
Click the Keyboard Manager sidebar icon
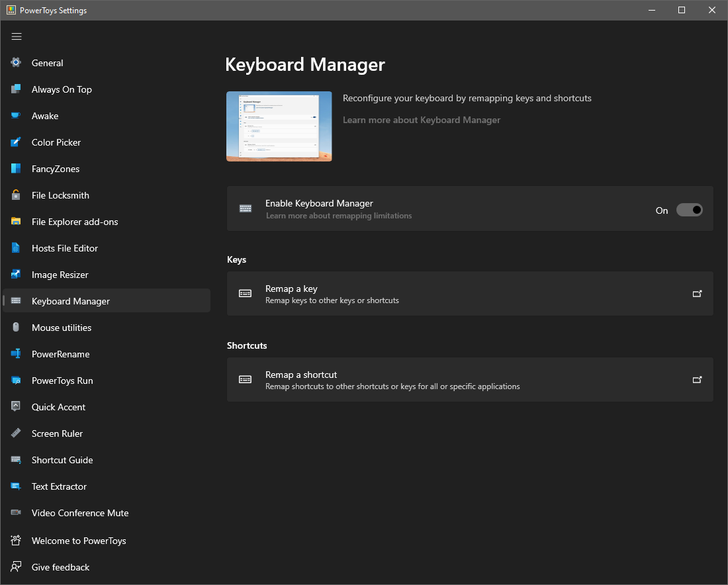[x=16, y=301]
